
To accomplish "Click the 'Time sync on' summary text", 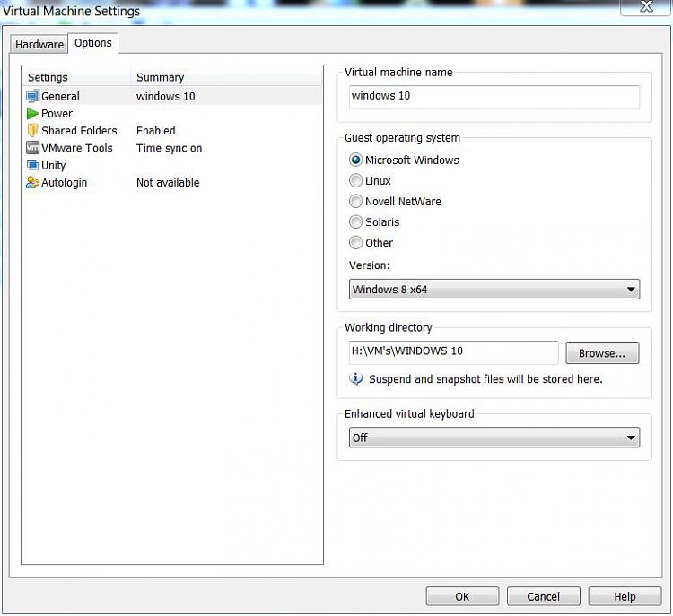I will pyautogui.click(x=169, y=148).
